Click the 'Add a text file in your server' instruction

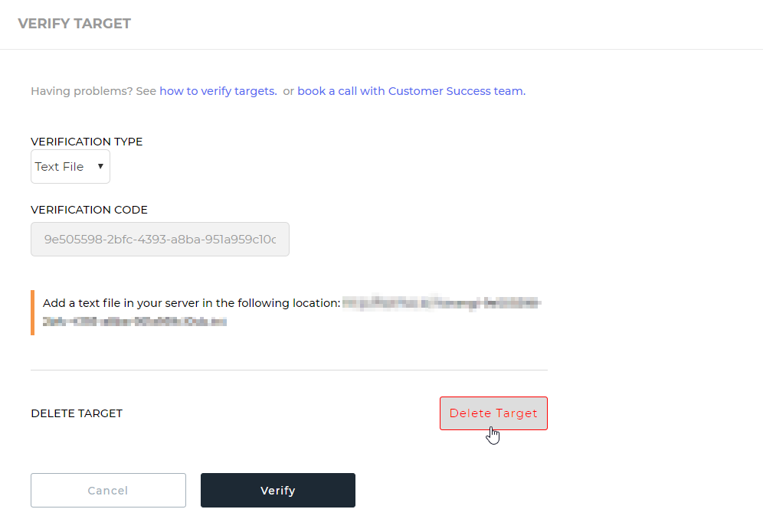[x=192, y=303]
